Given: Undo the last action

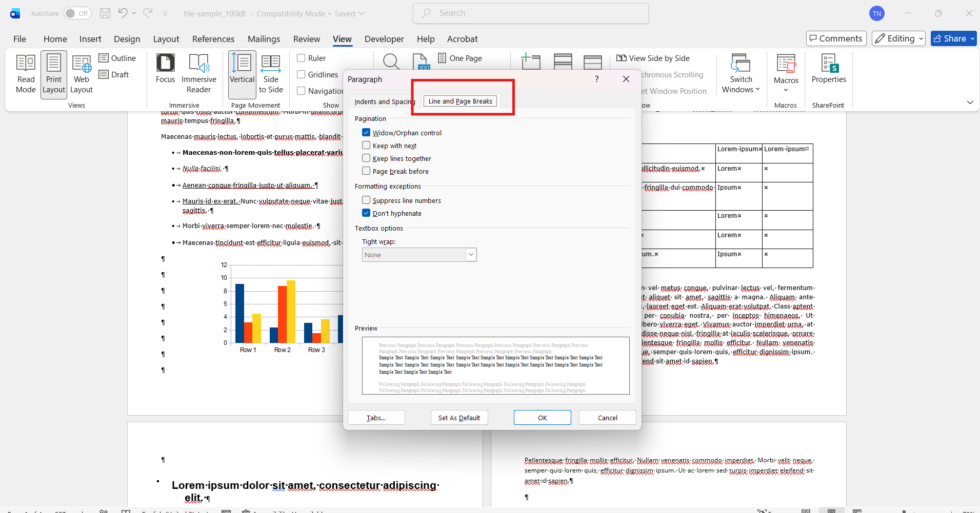Looking at the screenshot, I should (x=123, y=13).
